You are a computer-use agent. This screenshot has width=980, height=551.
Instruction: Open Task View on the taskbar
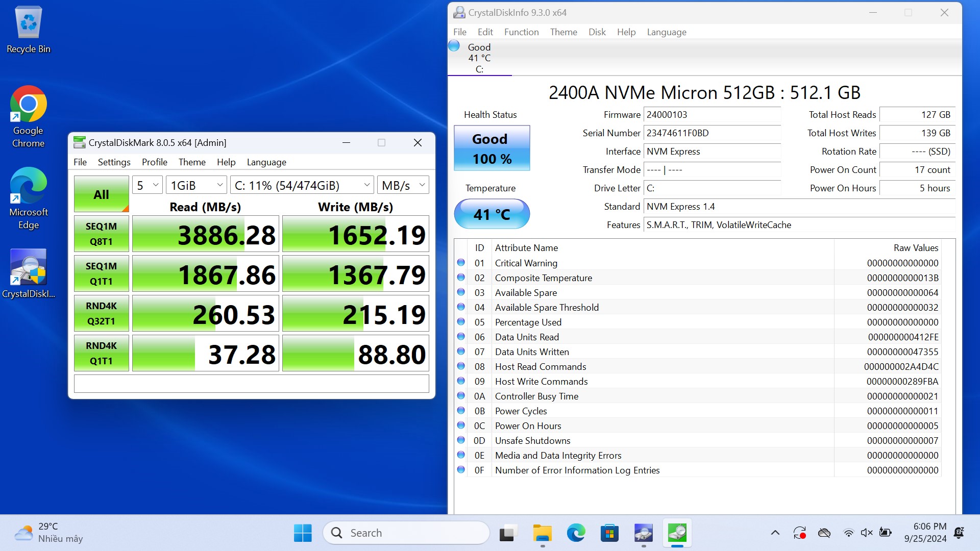pos(508,533)
